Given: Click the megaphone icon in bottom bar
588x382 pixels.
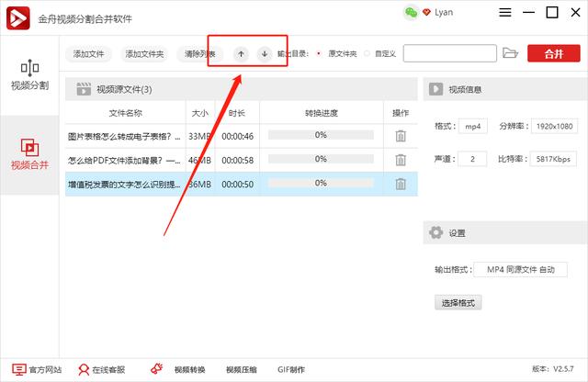Looking at the screenshot, I should (156, 369).
